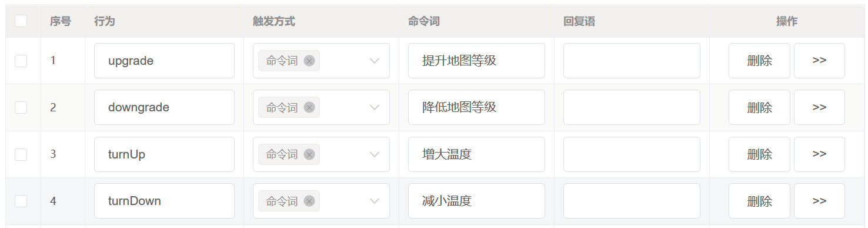The image size is (868, 228).
Task: Check the checkbox for row 3
Action: pyautogui.click(x=21, y=154)
